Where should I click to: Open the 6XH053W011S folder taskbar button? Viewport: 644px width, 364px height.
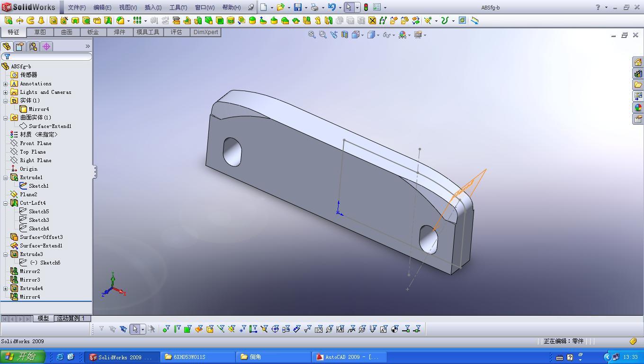198,357
